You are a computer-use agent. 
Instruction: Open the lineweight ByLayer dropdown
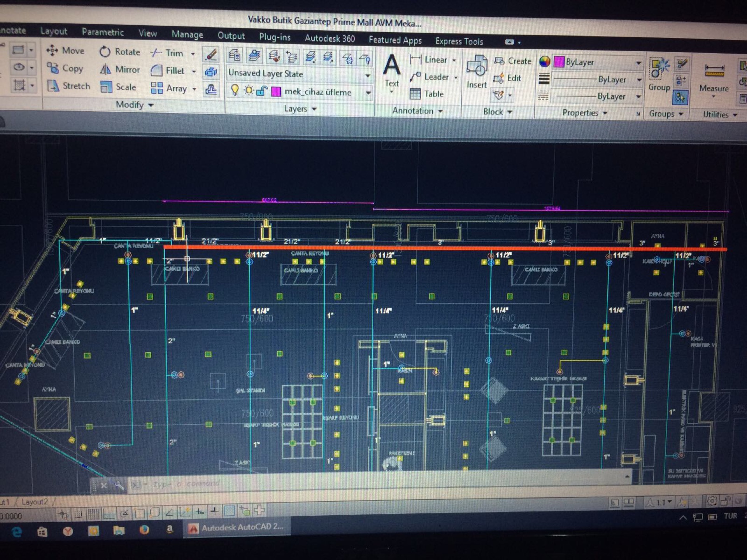point(598,79)
